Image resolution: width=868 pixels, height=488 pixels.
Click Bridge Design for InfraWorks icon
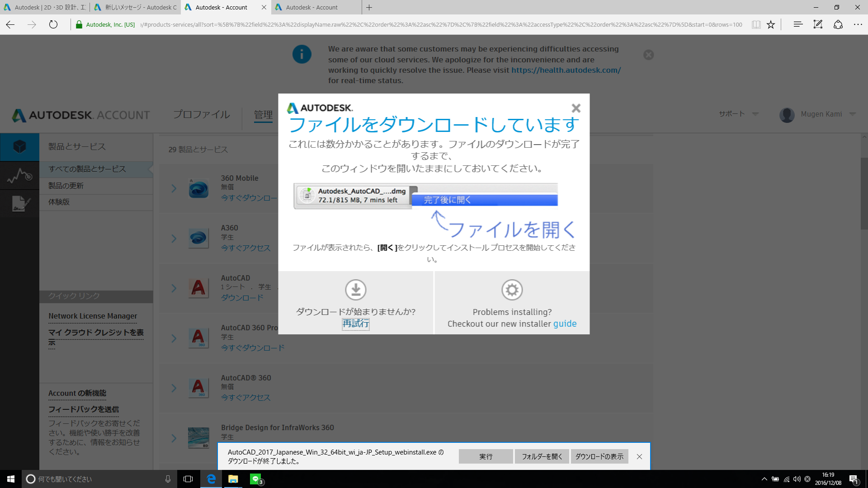198,438
